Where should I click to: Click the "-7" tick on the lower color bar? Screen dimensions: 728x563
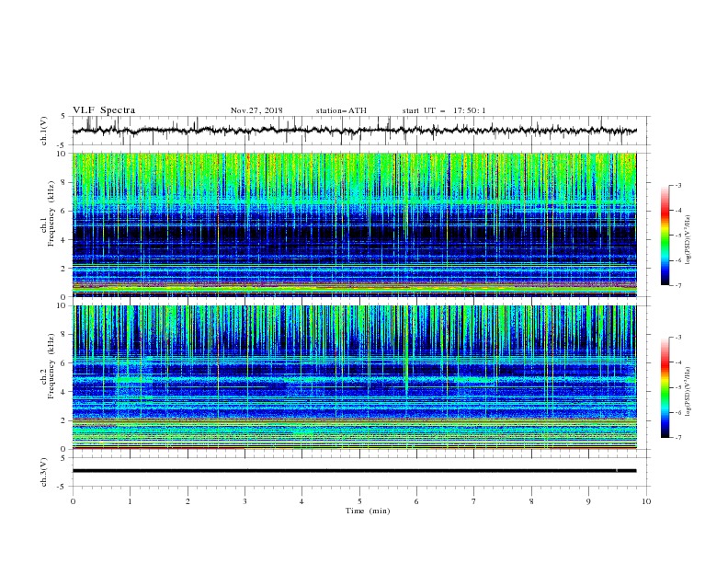(677, 438)
